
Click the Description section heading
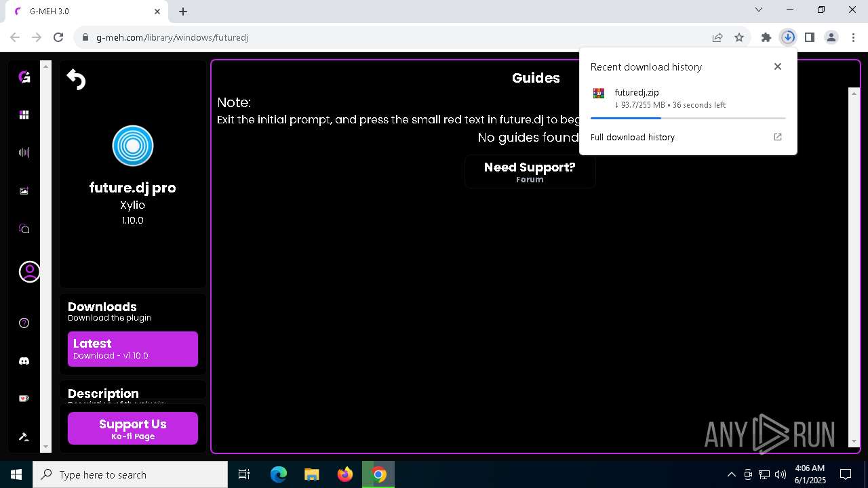click(x=103, y=394)
